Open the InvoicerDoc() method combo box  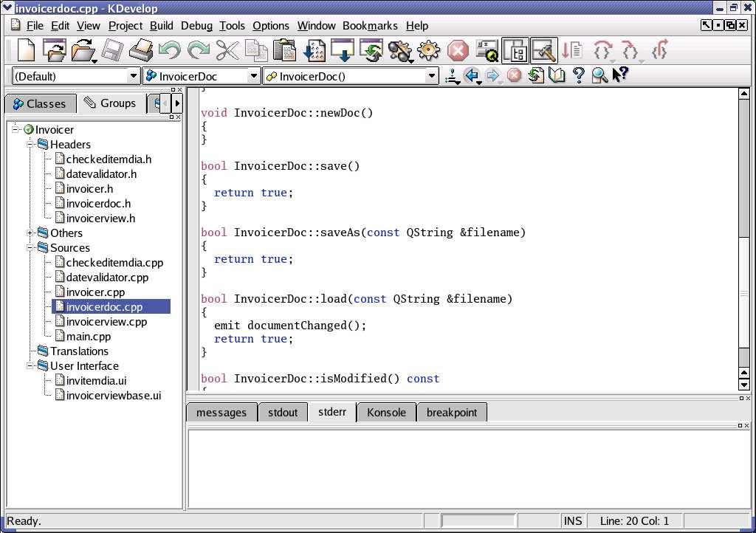click(351, 76)
